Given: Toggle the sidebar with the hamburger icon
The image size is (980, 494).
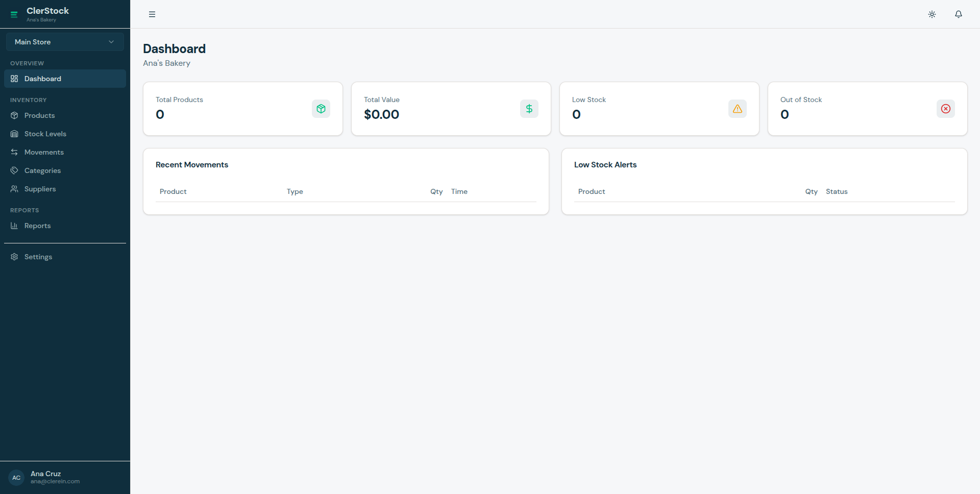Looking at the screenshot, I should (x=152, y=14).
